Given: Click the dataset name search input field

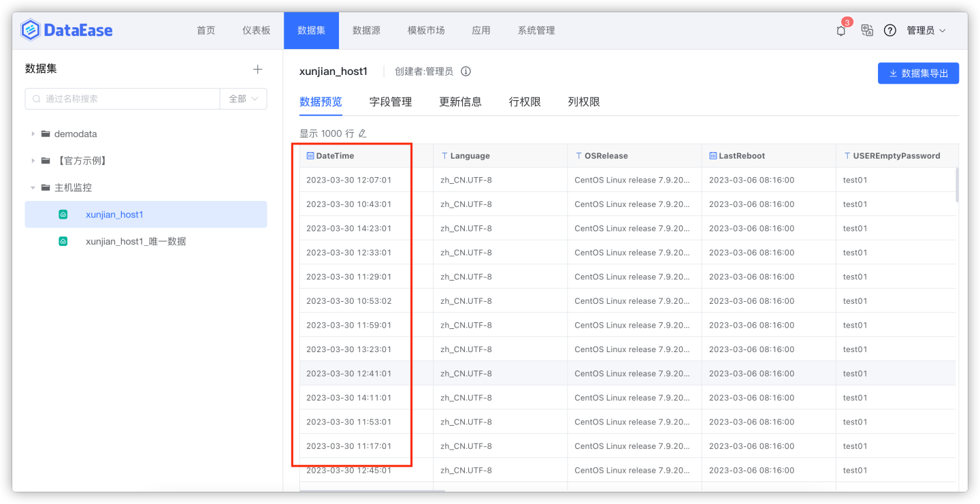Looking at the screenshot, I should coord(122,99).
